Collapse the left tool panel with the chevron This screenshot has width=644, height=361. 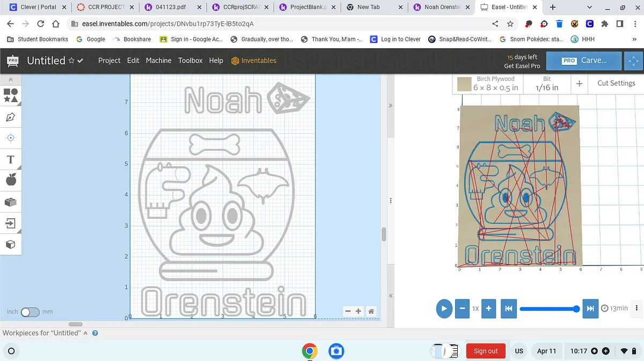coord(11,79)
